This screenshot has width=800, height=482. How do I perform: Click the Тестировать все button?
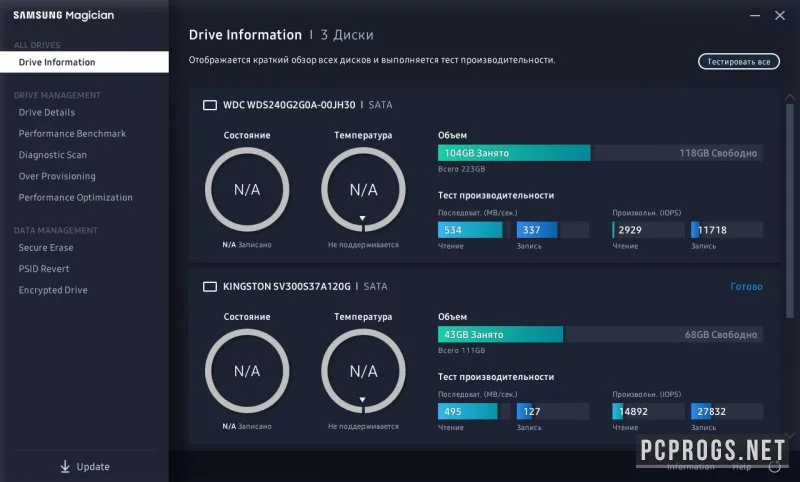[738, 62]
